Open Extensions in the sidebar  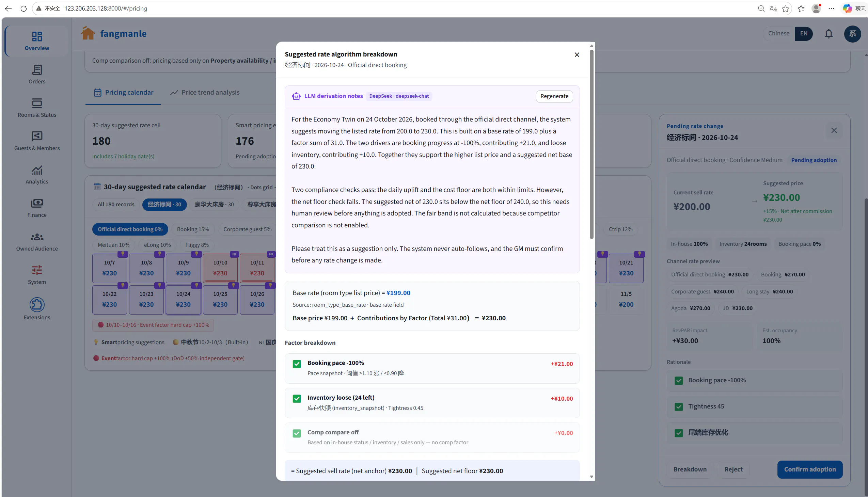pos(36,308)
